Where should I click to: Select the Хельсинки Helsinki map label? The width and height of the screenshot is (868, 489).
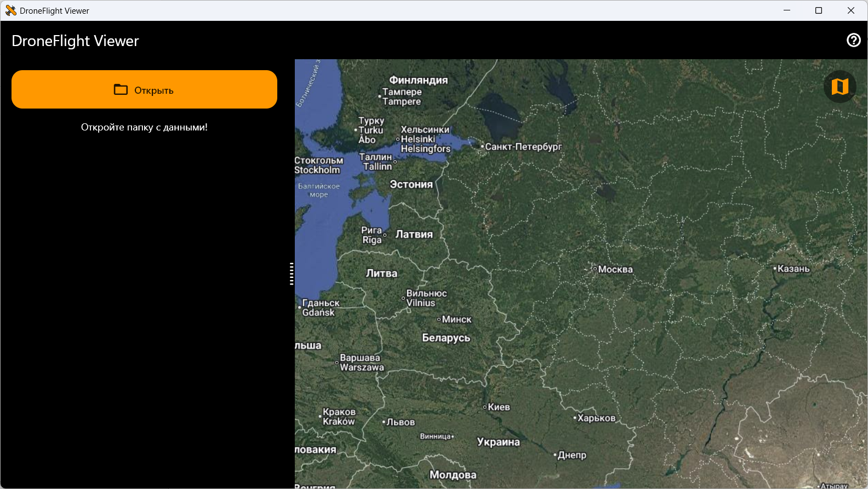(x=425, y=139)
